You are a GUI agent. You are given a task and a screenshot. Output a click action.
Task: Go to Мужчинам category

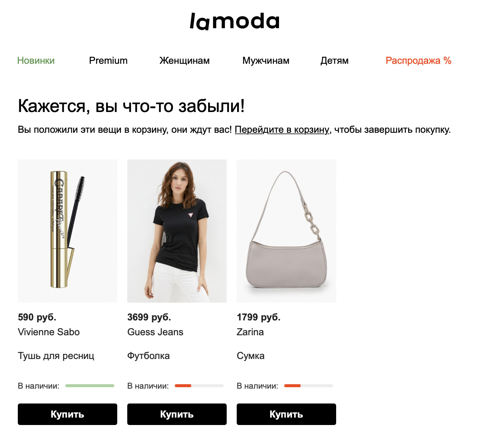pos(266,60)
